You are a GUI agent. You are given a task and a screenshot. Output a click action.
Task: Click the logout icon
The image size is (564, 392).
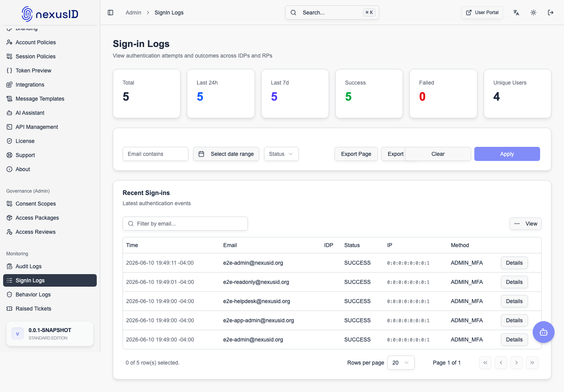pos(551,13)
